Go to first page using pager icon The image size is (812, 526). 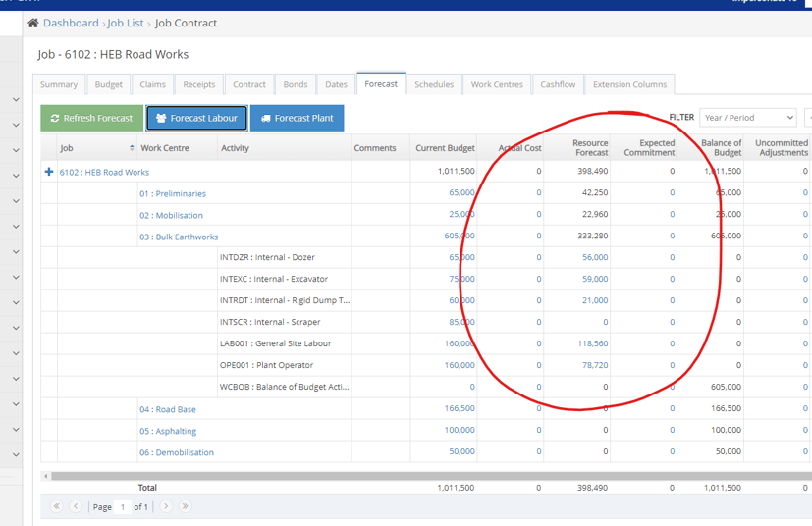(56, 506)
